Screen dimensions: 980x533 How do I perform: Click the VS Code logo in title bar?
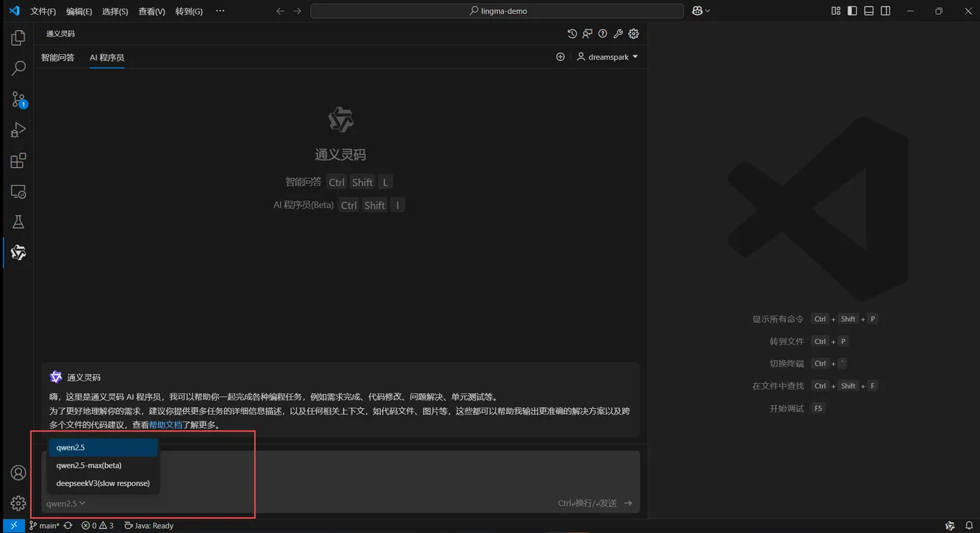(x=14, y=11)
